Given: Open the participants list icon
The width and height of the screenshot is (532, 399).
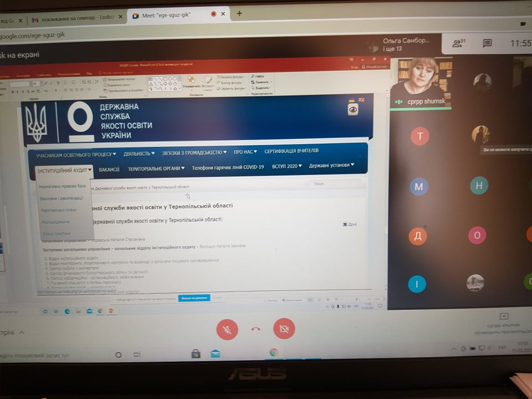Looking at the screenshot, I should point(459,43).
